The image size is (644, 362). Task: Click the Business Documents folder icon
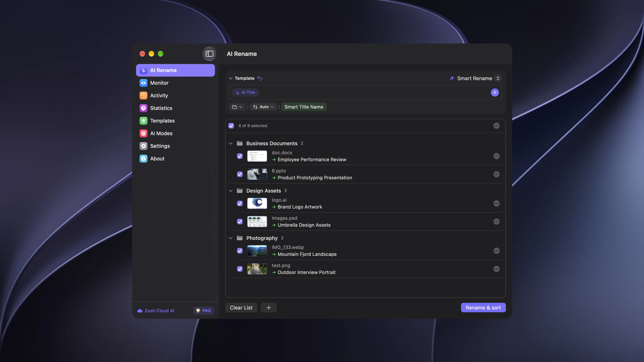coord(240,143)
